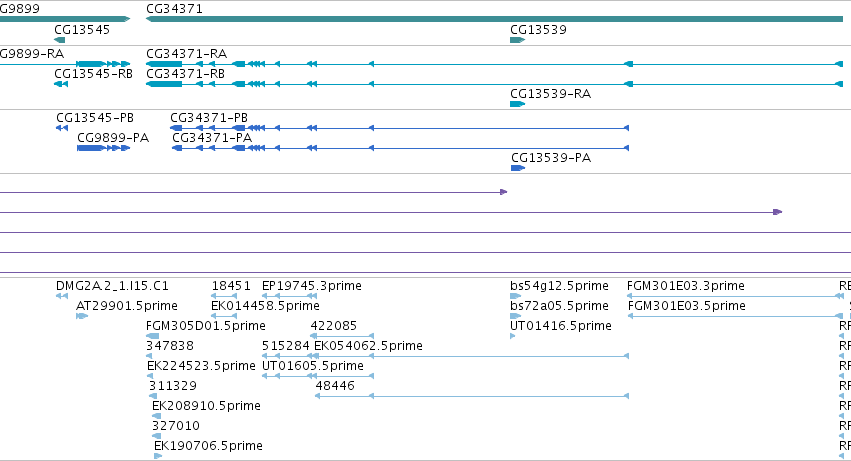Click the CG13545-RB transcript glyph
This screenshot has height=461, width=851.
(61, 84)
